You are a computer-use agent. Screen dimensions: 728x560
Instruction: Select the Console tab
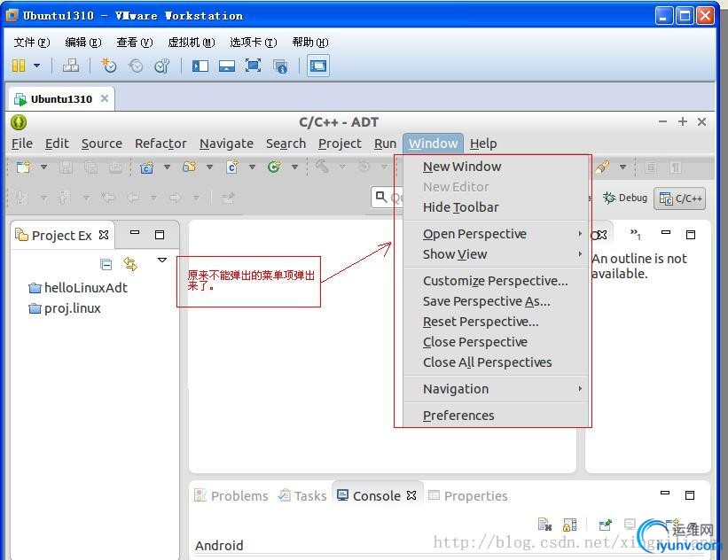coord(376,496)
